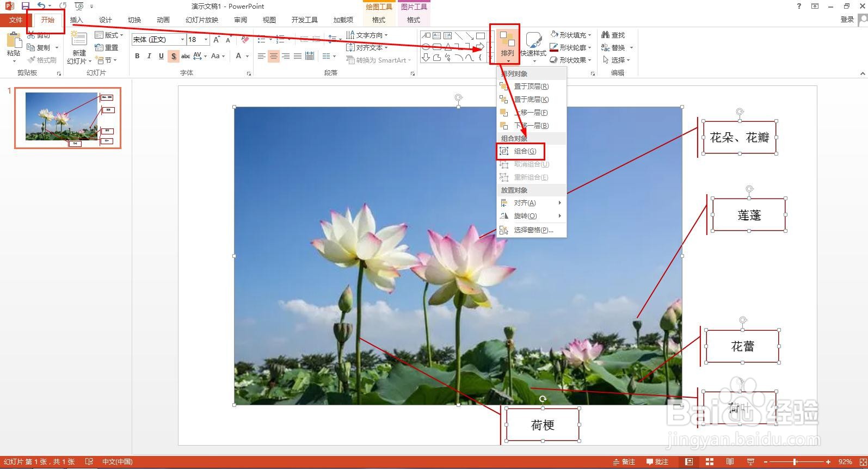Open the font size dropdown showing 18
868x469 pixels.
tap(206, 40)
